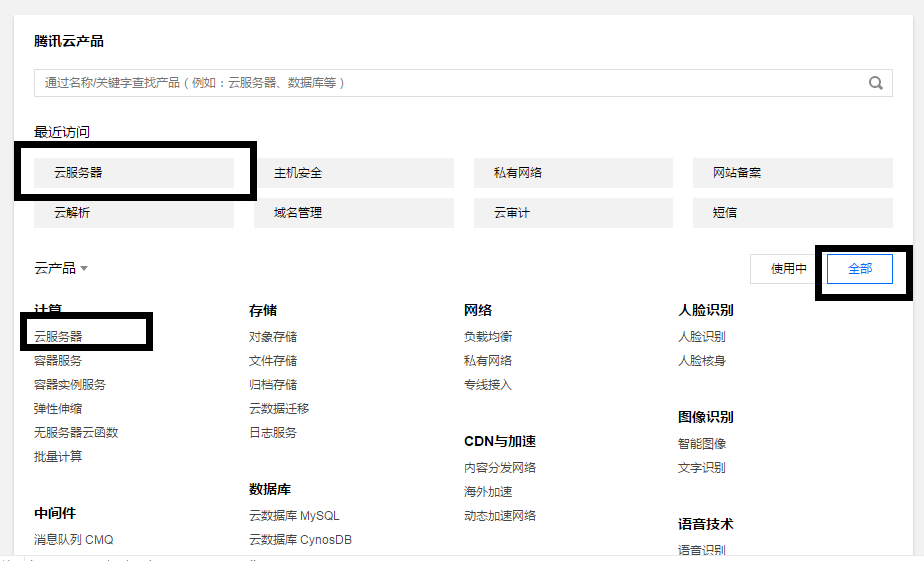Click the 数据库 category heading
The image size is (924, 561).
coord(270,489)
